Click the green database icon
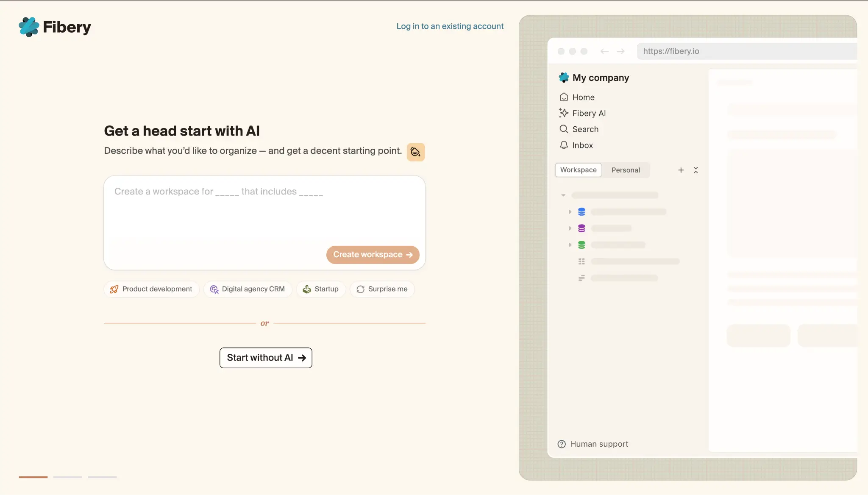868x495 pixels. tap(581, 245)
